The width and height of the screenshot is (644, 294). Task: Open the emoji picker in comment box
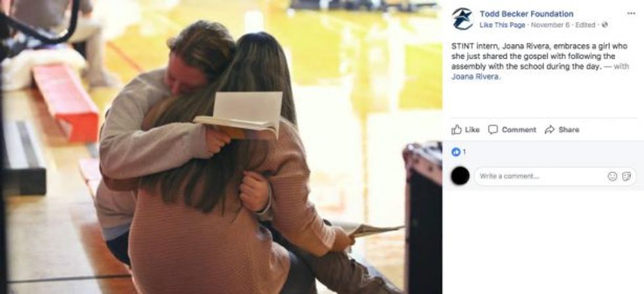[612, 177]
